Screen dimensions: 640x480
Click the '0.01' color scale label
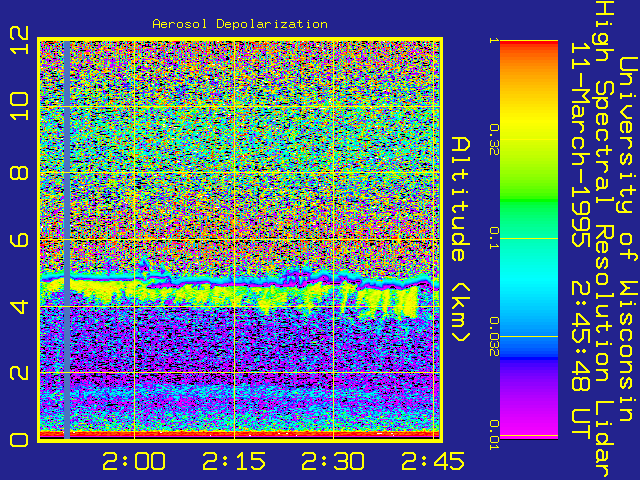(x=494, y=435)
